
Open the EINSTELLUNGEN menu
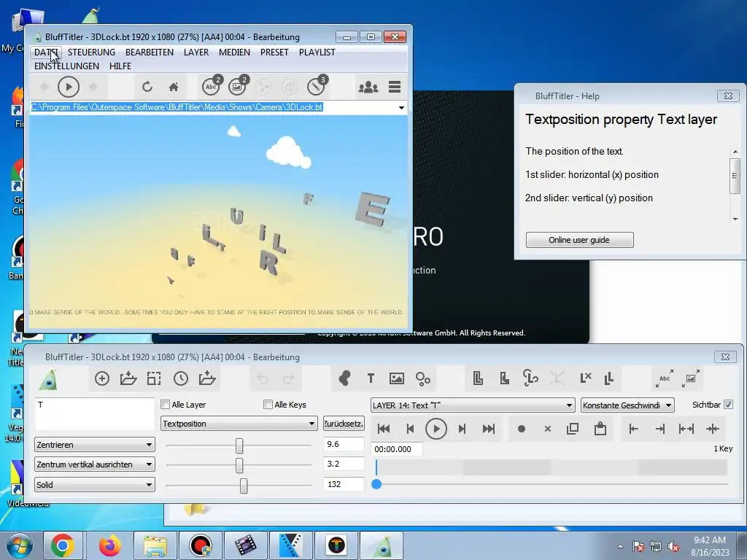click(x=66, y=66)
